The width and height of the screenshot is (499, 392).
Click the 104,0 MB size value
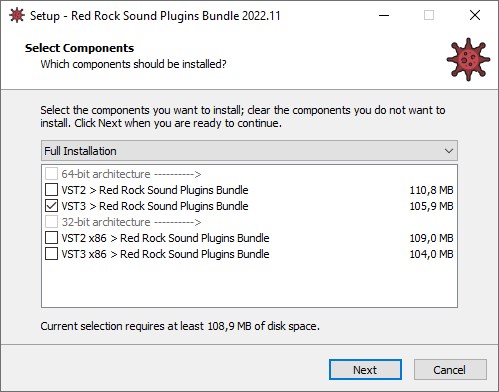tap(431, 254)
